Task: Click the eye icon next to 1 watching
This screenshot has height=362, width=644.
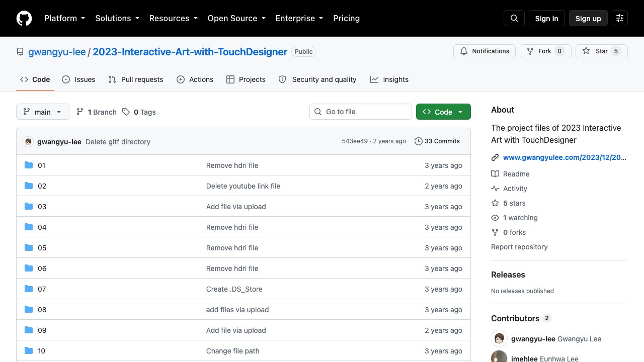Action: (x=495, y=218)
